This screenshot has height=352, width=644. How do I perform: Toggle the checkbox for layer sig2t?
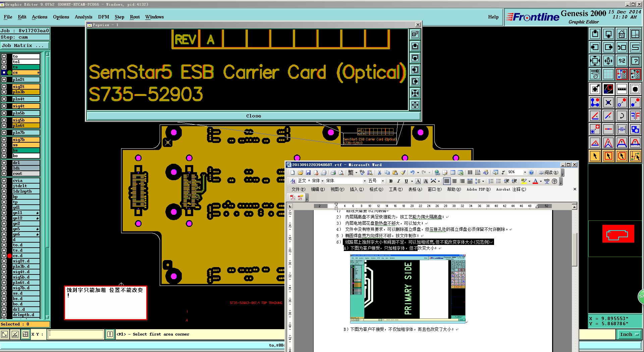pos(4,87)
